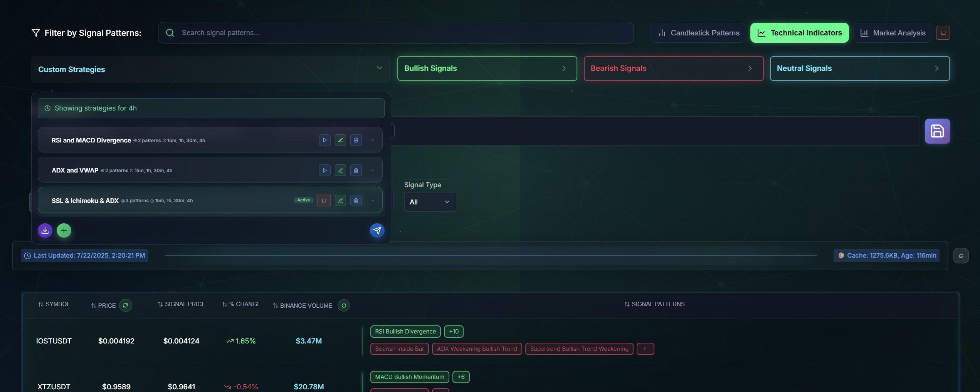Expand the Bullish Signals panel
980x392 pixels.
pos(487,69)
